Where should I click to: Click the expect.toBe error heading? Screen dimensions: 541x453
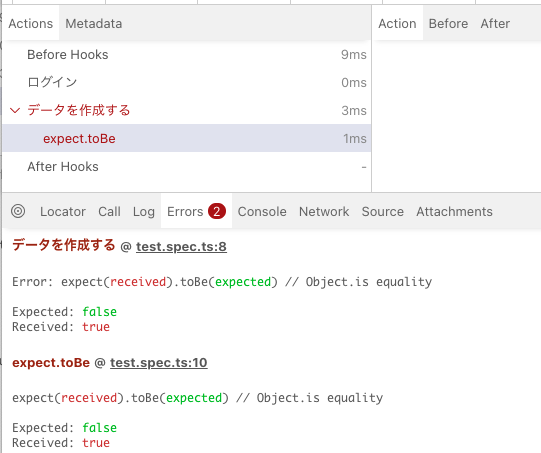[x=51, y=363]
